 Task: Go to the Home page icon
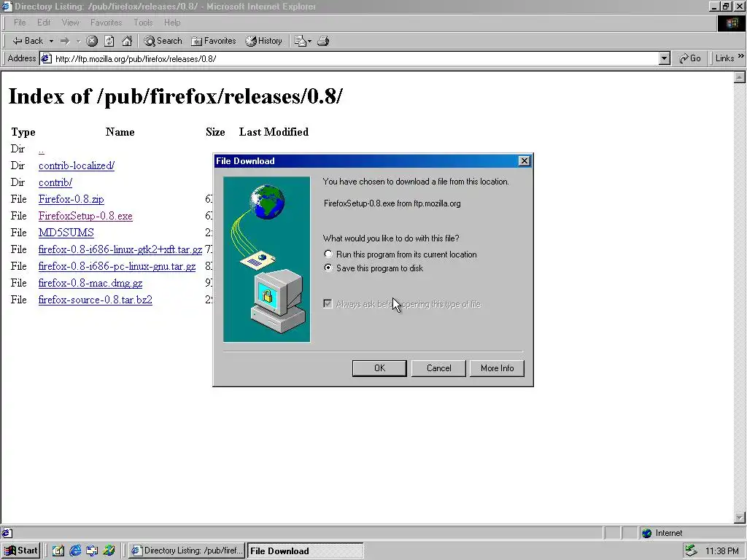[127, 41]
